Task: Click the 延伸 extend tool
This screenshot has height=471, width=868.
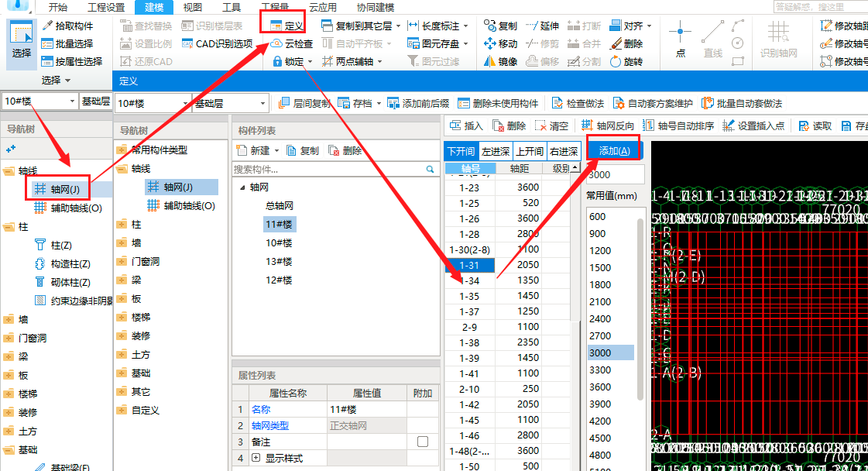Action: (x=542, y=26)
